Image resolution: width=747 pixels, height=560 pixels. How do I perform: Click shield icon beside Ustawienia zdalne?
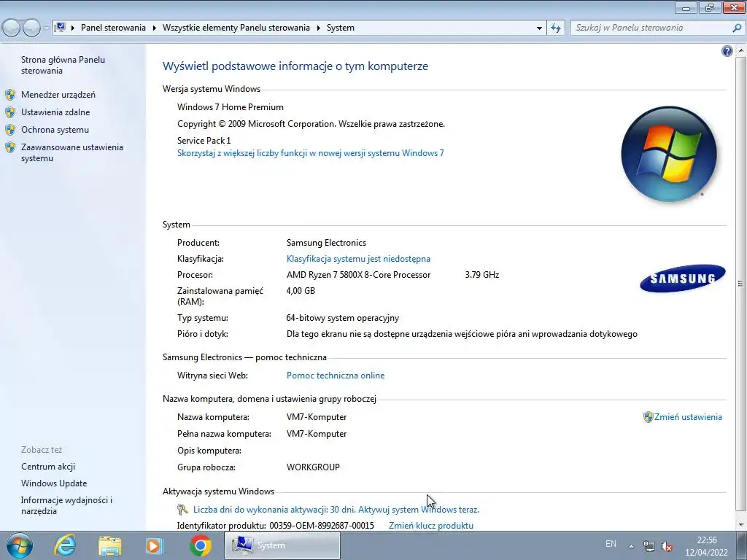10,112
